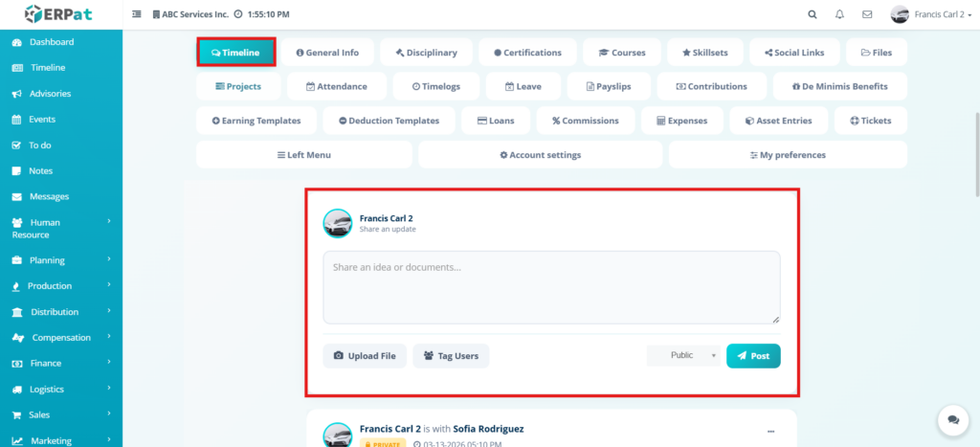Click the ERPat logo
Screen dimensions: 980x447
click(58, 13)
